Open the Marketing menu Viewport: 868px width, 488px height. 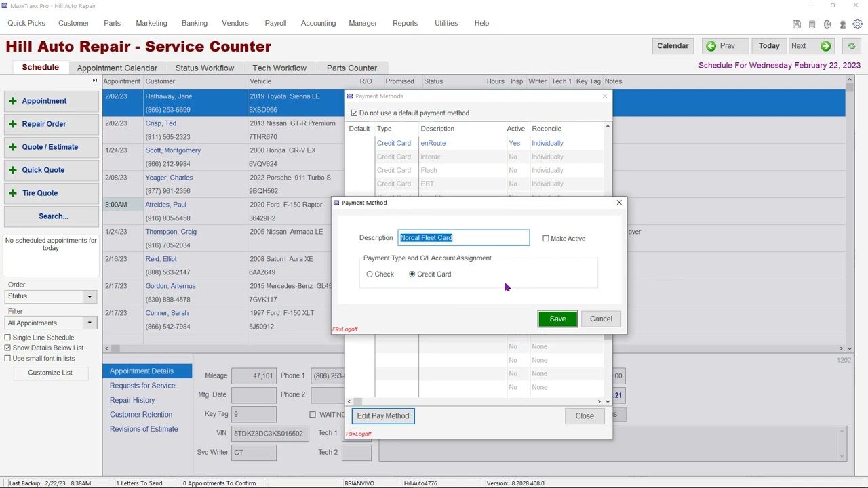pos(151,23)
